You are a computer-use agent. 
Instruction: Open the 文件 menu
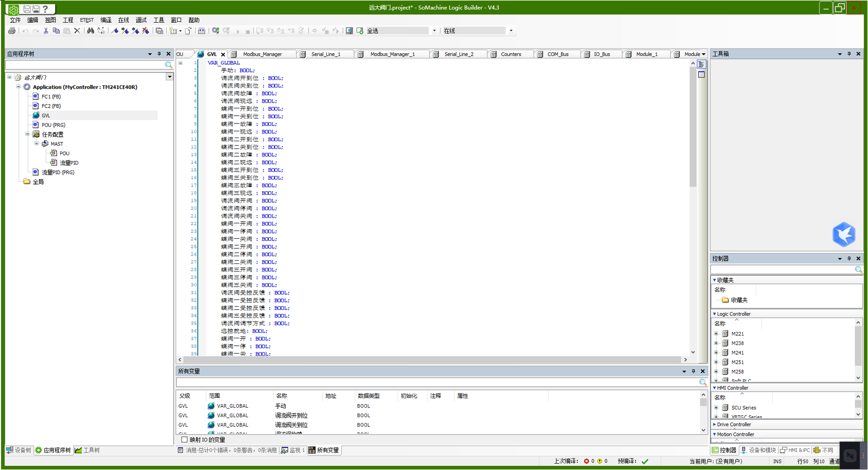point(15,20)
